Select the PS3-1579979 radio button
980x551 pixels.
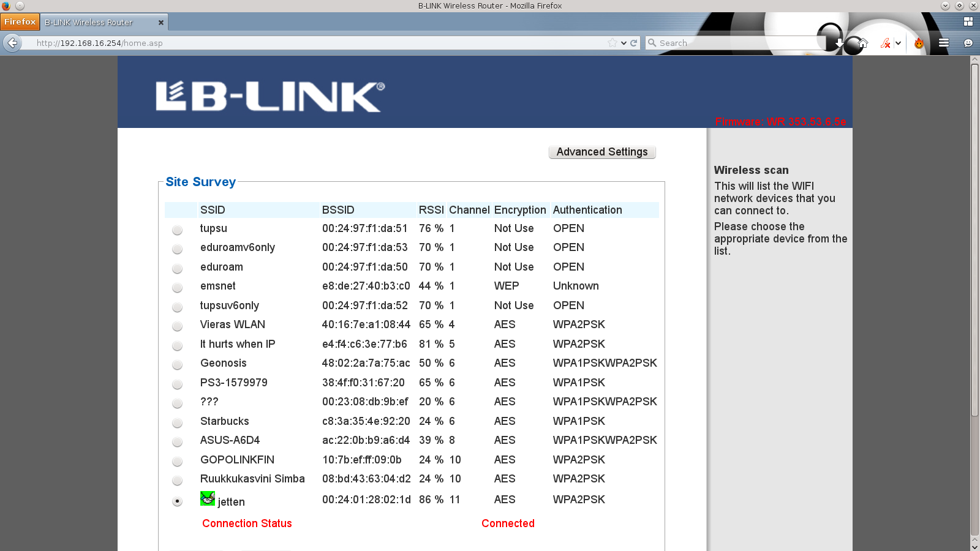[177, 384]
